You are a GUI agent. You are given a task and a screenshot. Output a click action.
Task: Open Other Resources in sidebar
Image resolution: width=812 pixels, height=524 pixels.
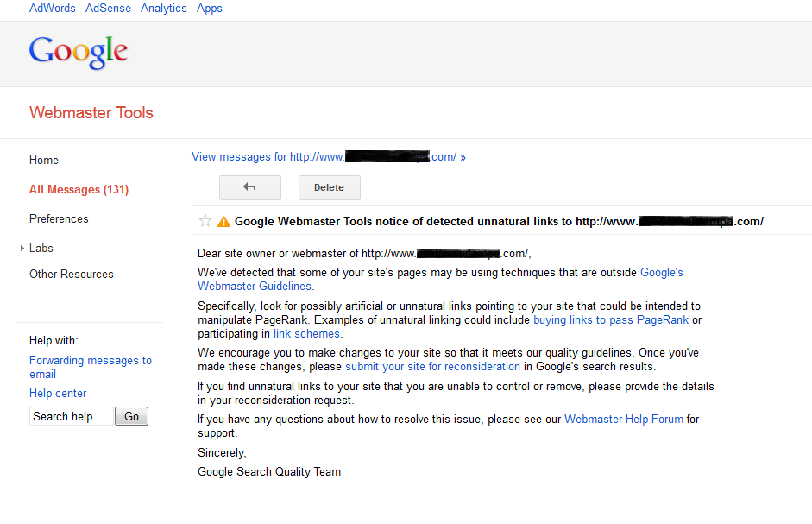(x=72, y=275)
